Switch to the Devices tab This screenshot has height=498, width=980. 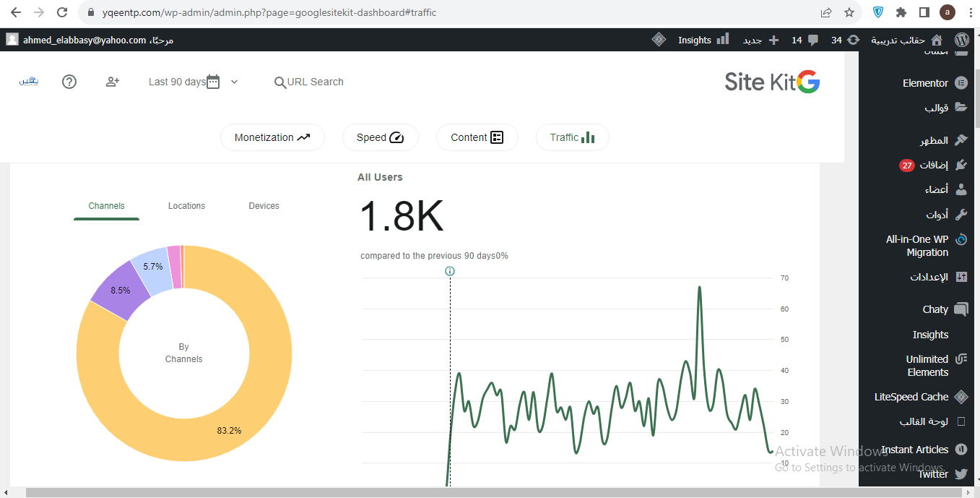(264, 206)
